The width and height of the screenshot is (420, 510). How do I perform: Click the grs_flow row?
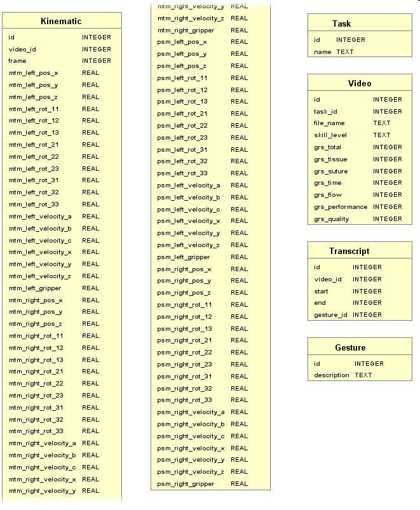point(360,194)
